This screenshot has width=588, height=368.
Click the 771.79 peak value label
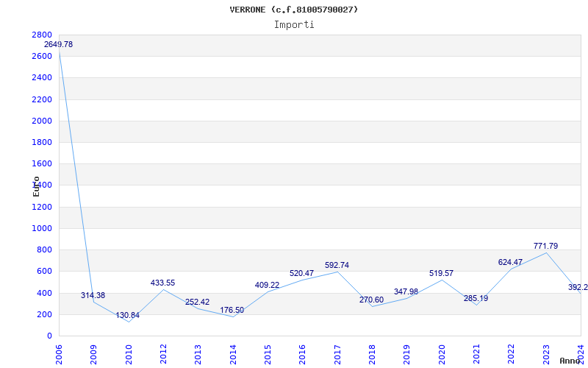(545, 246)
